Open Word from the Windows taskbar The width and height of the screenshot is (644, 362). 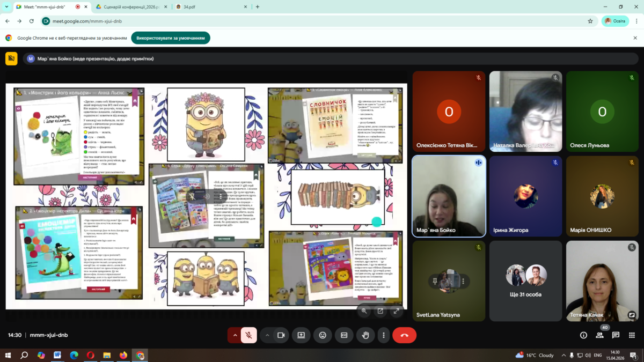coord(57,355)
